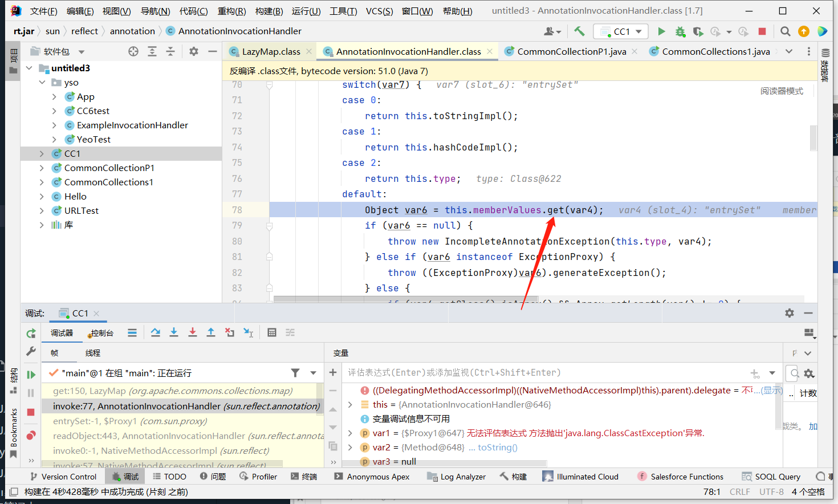Image resolution: width=838 pixels, height=504 pixels.
Task: Show hidden editor tabs chevron
Action: click(x=789, y=51)
